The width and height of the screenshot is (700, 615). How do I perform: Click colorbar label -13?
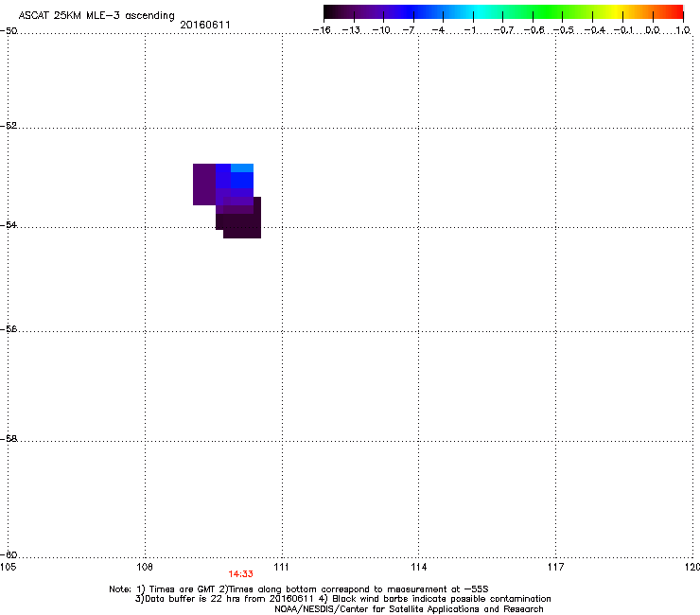(x=351, y=30)
